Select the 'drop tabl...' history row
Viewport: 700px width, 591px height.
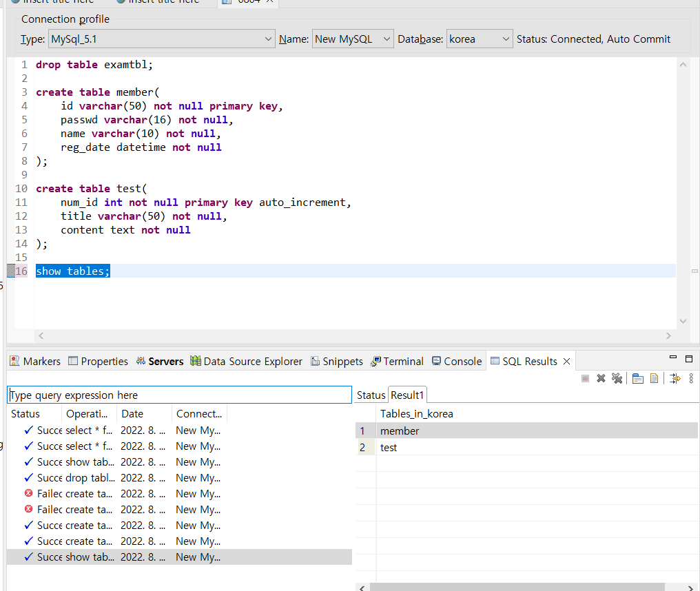point(179,477)
